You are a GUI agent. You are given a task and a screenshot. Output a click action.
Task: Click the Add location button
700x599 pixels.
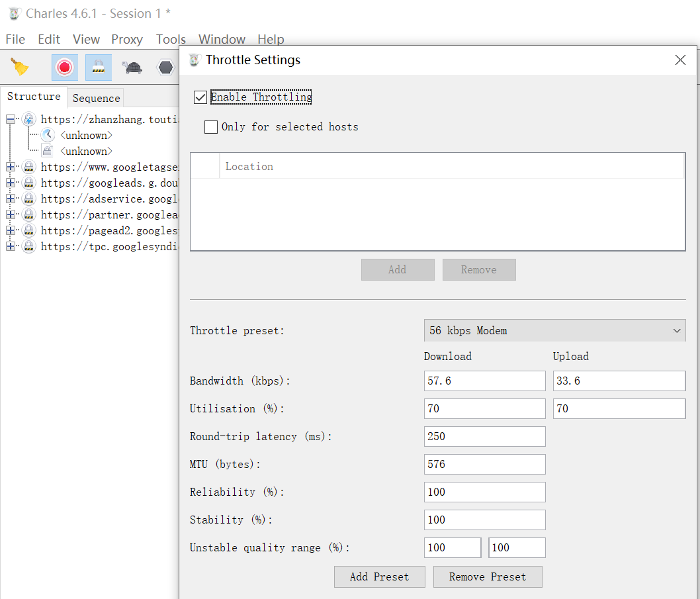click(398, 270)
